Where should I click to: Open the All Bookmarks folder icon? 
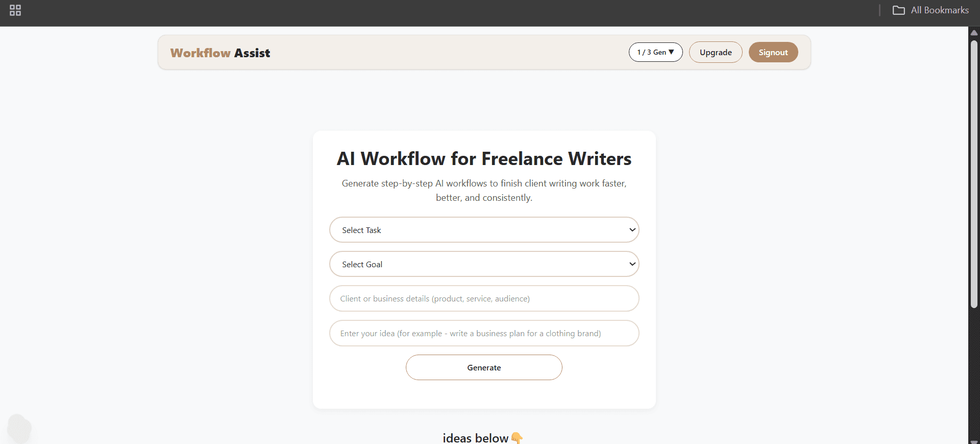point(898,10)
